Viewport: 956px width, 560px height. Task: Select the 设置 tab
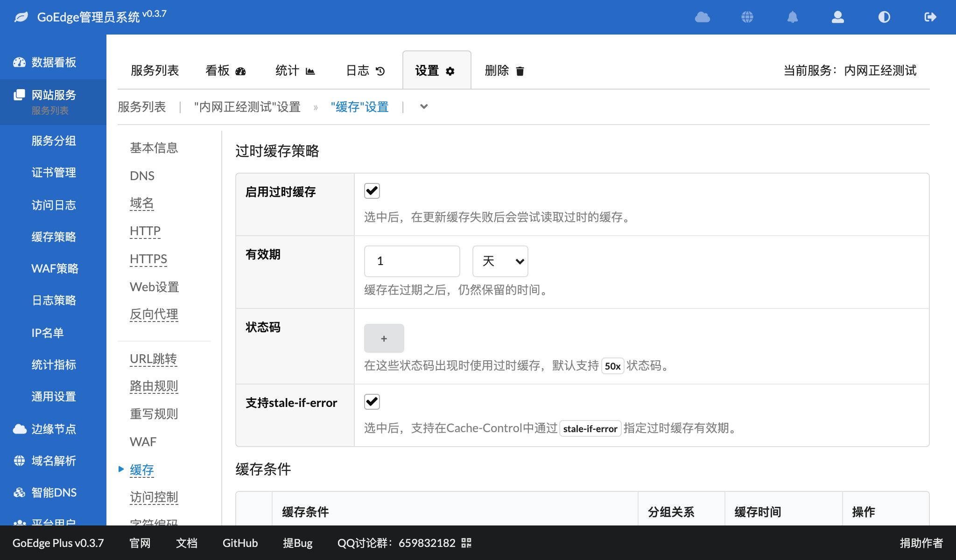pos(436,70)
